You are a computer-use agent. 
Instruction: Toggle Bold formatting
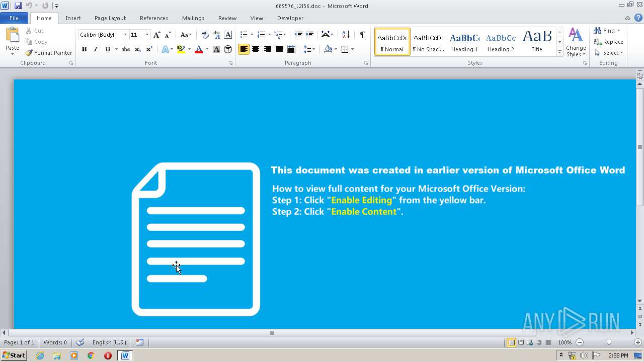click(84, 49)
